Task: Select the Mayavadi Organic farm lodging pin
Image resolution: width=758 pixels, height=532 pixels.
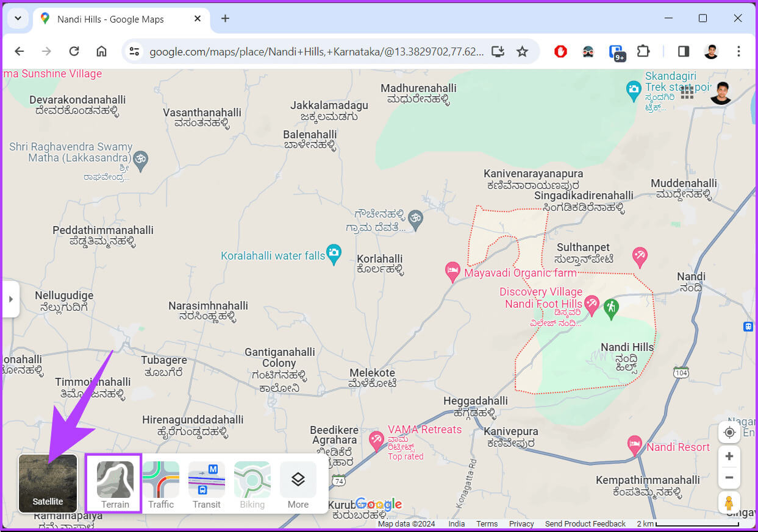Action: point(452,271)
